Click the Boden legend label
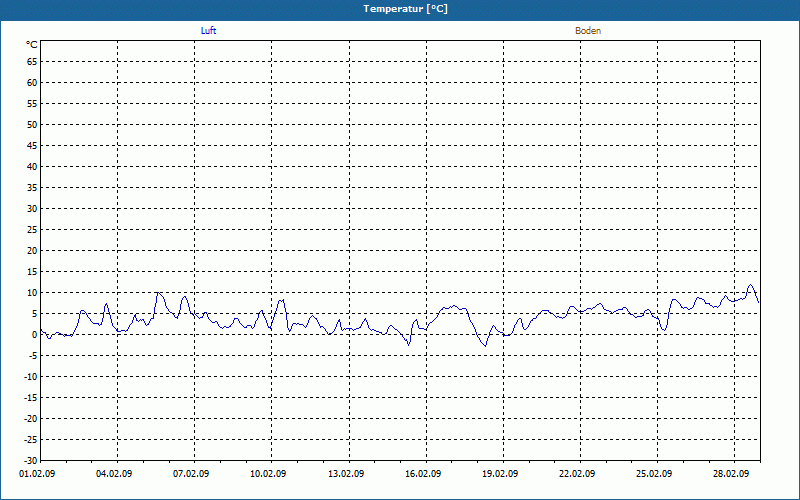800x500 pixels. coord(588,31)
